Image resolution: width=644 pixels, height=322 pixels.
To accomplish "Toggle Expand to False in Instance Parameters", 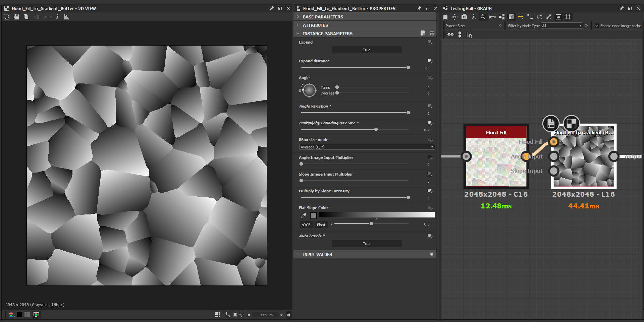I will [367, 50].
